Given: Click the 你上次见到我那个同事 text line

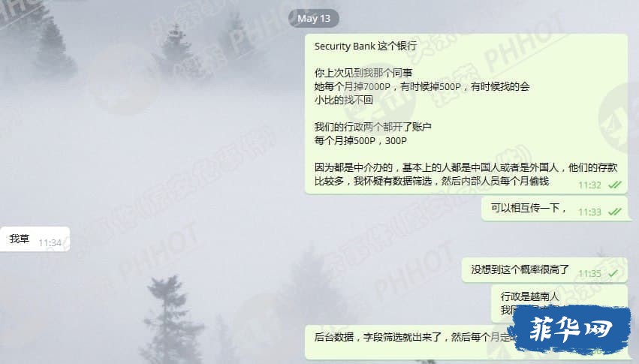Looking at the screenshot, I should point(363,73).
